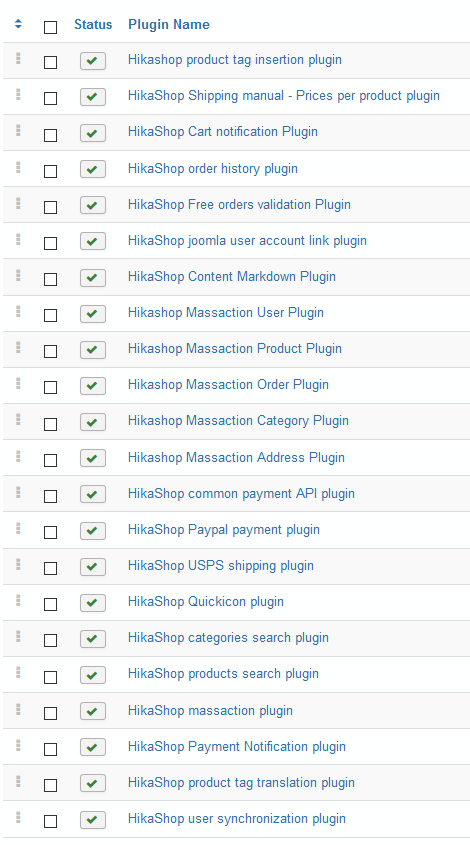Image resolution: width=470 pixels, height=845 pixels.
Task: Open the Hikashop Massaction User Plugin link
Action: tap(225, 313)
